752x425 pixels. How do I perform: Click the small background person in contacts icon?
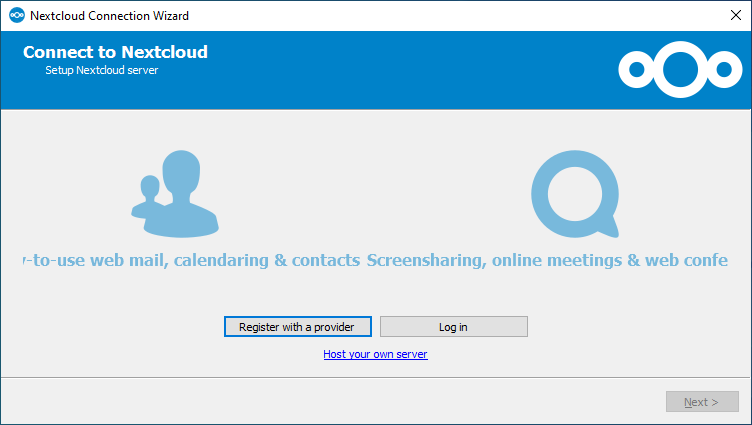[148, 198]
